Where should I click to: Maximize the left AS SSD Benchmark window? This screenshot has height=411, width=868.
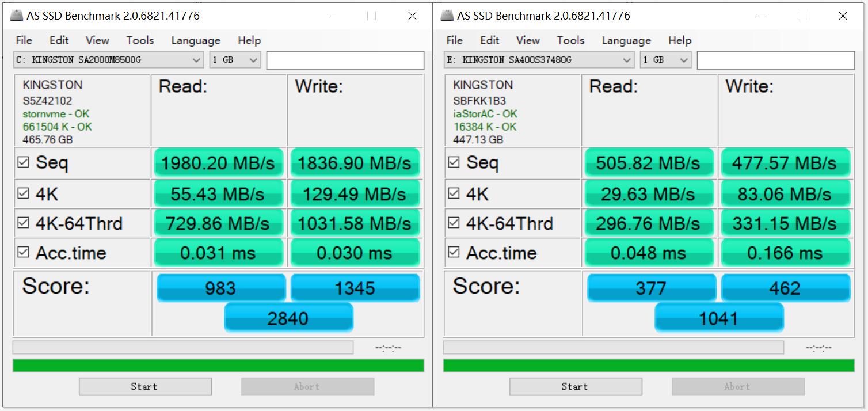tap(371, 16)
